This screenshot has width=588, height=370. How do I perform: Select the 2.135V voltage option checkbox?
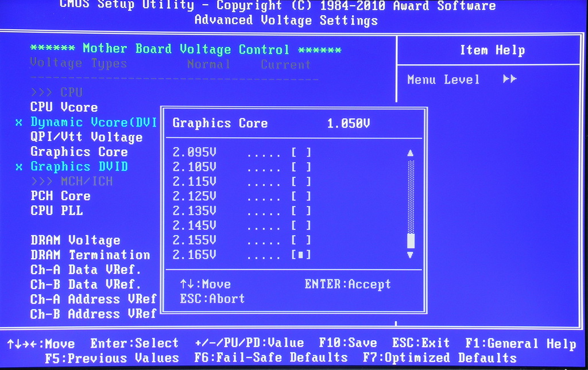coord(301,211)
